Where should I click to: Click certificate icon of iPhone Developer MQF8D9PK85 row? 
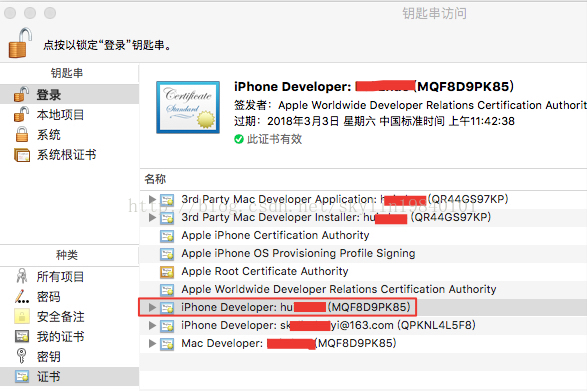[x=167, y=307]
